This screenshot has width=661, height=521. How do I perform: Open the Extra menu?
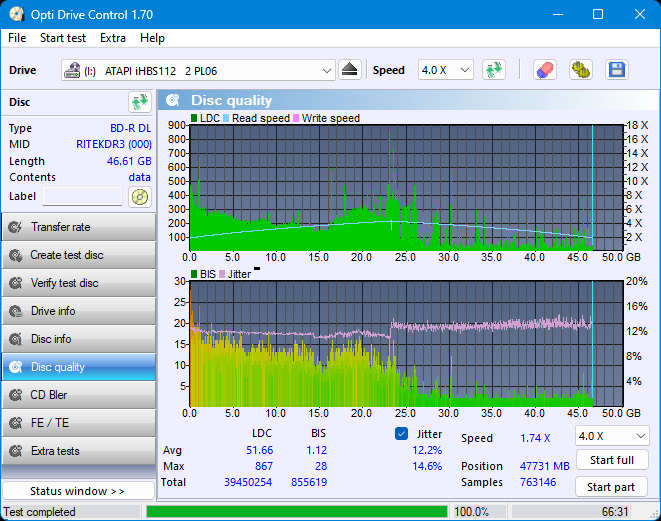point(113,38)
